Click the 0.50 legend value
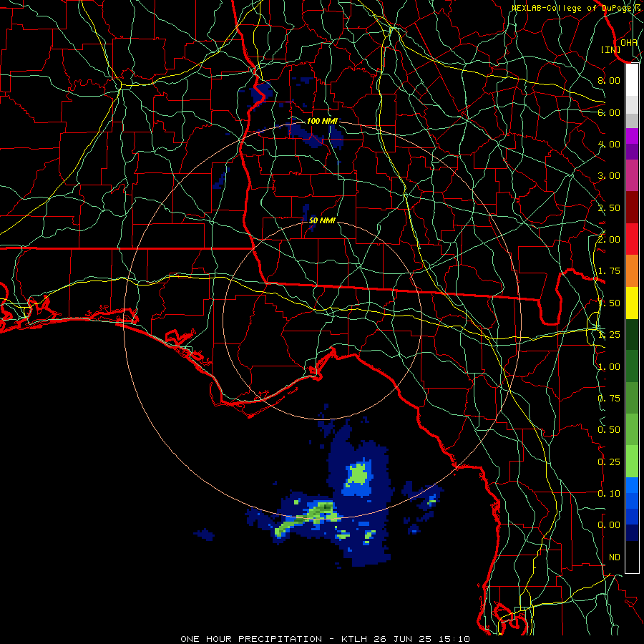 609,430
